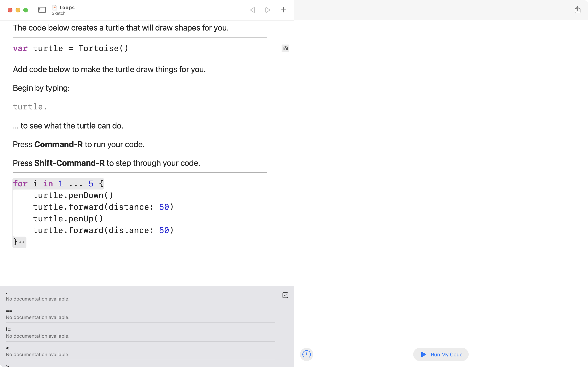This screenshot has height=367, width=588.
Task: Click the Loops app title label
Action: (67, 7)
